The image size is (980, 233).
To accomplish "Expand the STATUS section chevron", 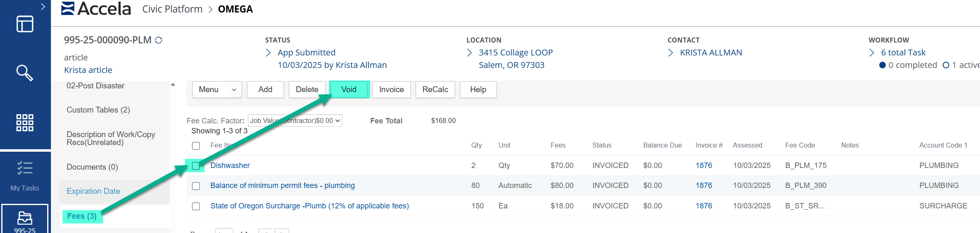I will click(268, 53).
